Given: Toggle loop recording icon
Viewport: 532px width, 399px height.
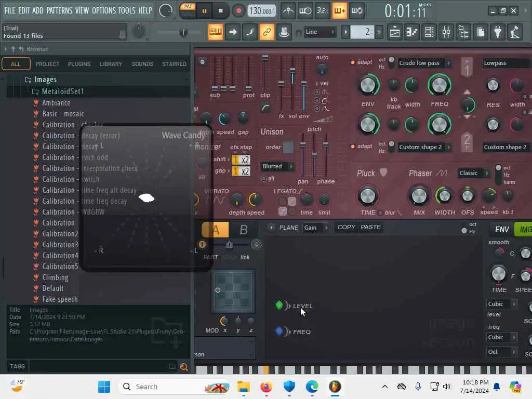Looking at the screenshot, I should tap(356, 11).
